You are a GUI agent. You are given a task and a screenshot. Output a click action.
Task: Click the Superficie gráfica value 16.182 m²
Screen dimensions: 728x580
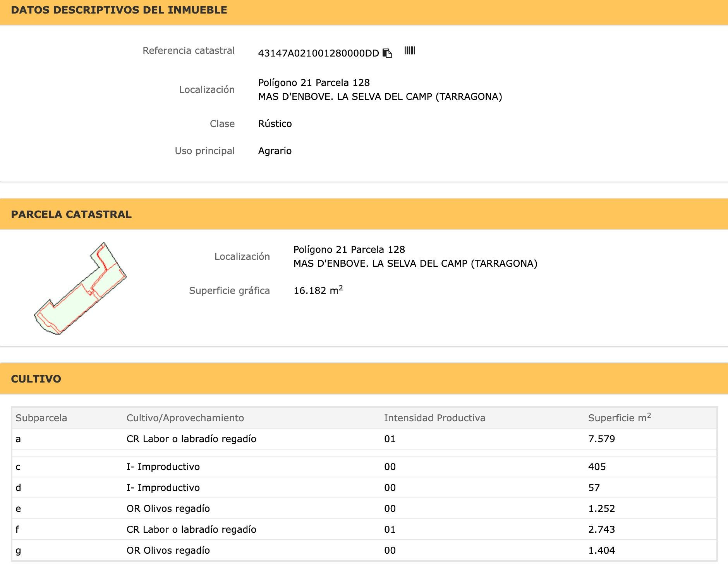tap(318, 290)
